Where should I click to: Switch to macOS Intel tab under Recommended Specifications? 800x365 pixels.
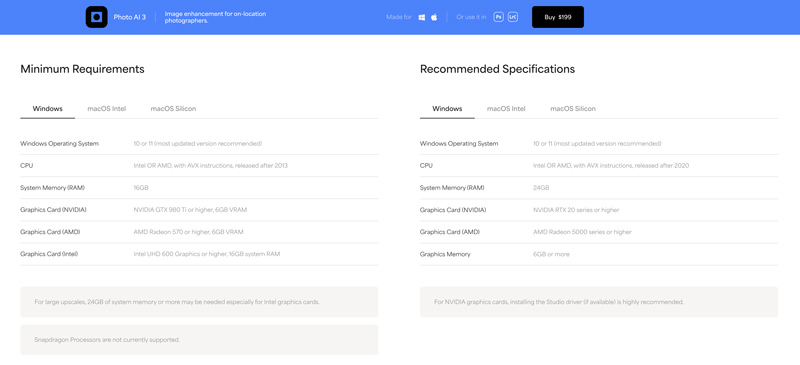point(506,109)
